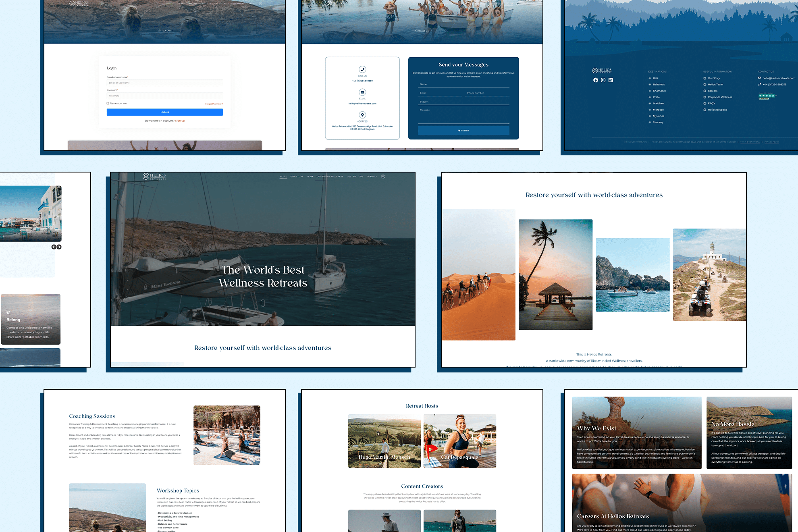The width and height of the screenshot is (798, 532).
Task: Open Helios Bespoke footer link
Action: [717, 110]
